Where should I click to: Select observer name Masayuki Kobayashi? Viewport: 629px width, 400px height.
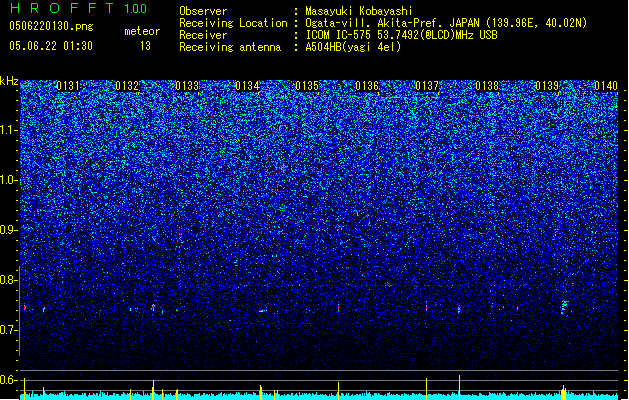359,11
